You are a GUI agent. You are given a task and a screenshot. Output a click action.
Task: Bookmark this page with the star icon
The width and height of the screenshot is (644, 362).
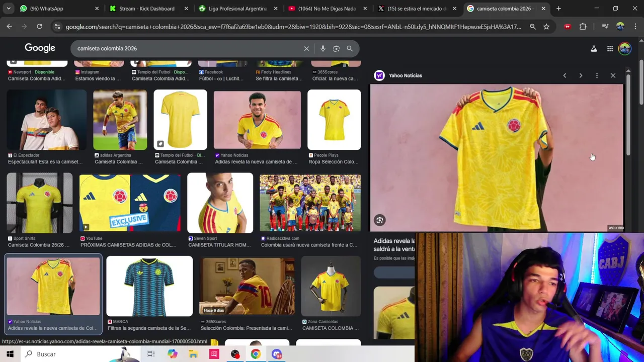click(546, 27)
